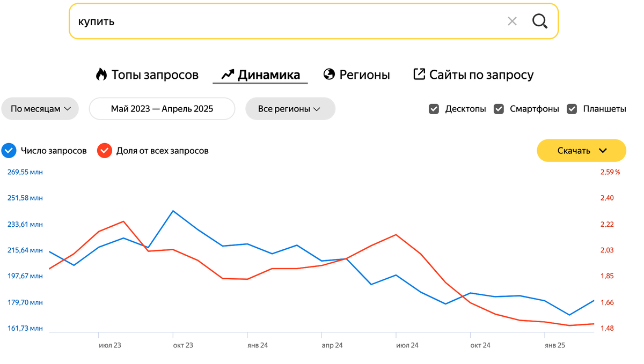Clear the search query with X
The width and height of the screenshot is (644, 364).
coord(512,21)
